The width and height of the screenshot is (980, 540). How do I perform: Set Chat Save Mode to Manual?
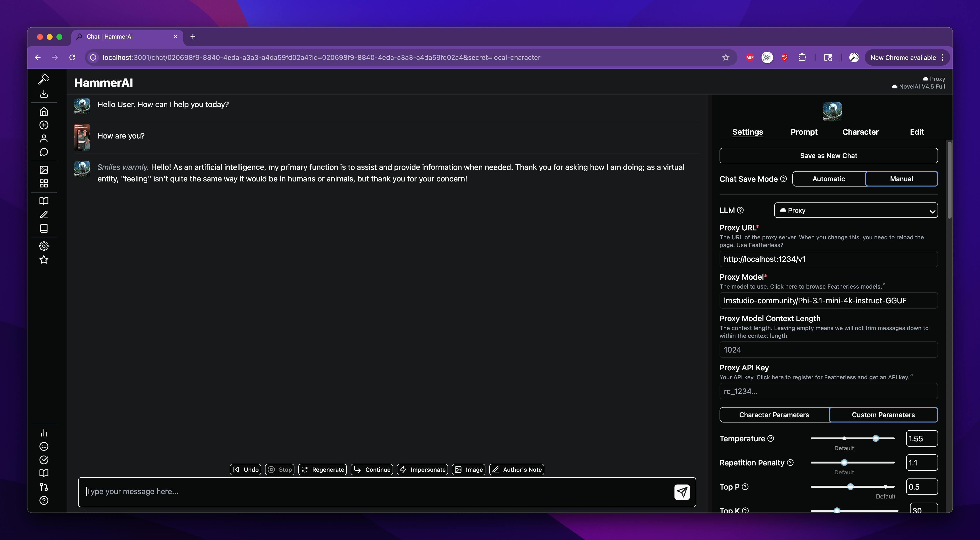901,179
